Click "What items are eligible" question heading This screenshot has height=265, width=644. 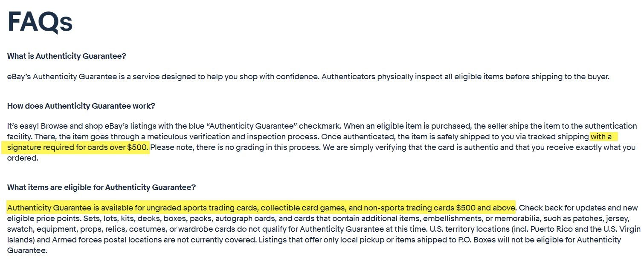pyautogui.click(x=102, y=187)
